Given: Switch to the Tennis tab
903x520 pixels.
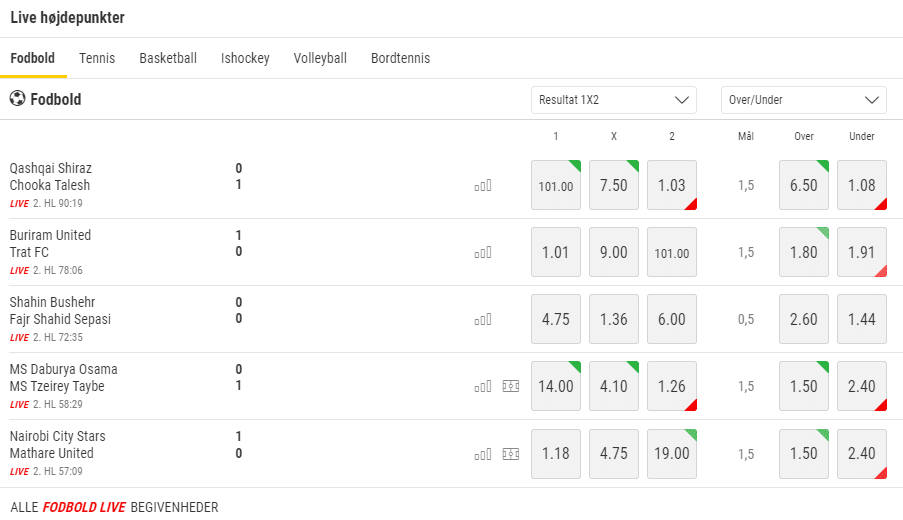Looking at the screenshot, I should click(x=97, y=58).
